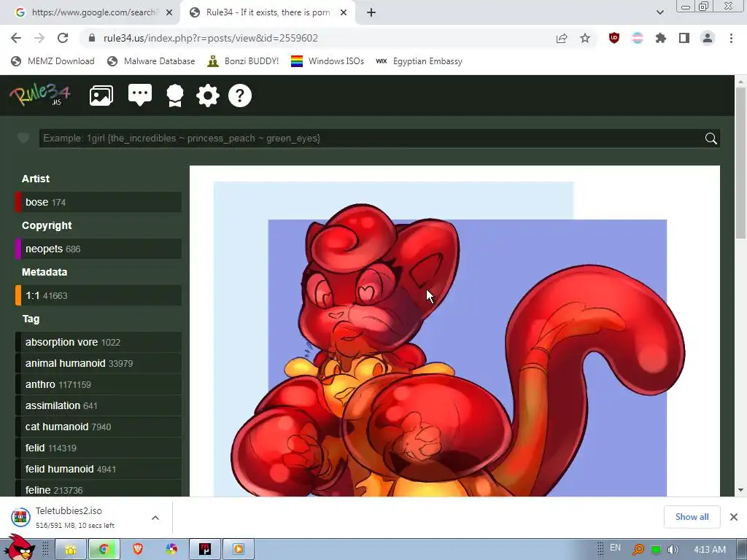Open Brave browser from the taskbar
This screenshot has height=560, width=747.
pos(138,550)
